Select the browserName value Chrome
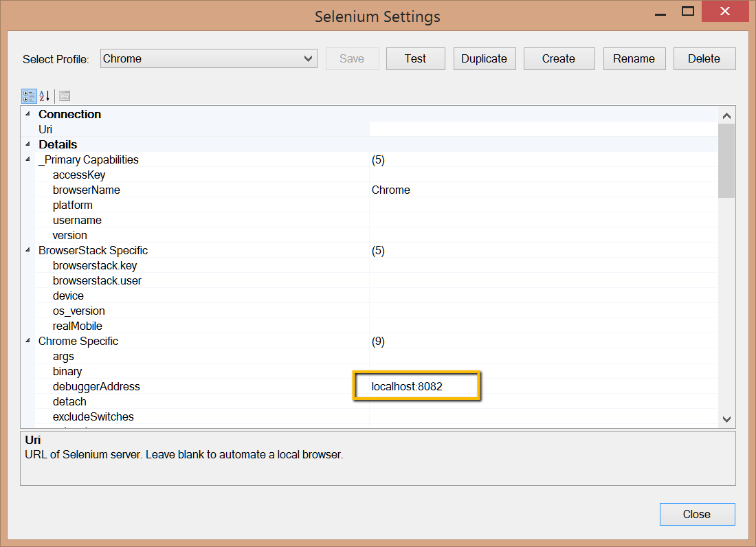756x547 pixels. pos(391,190)
